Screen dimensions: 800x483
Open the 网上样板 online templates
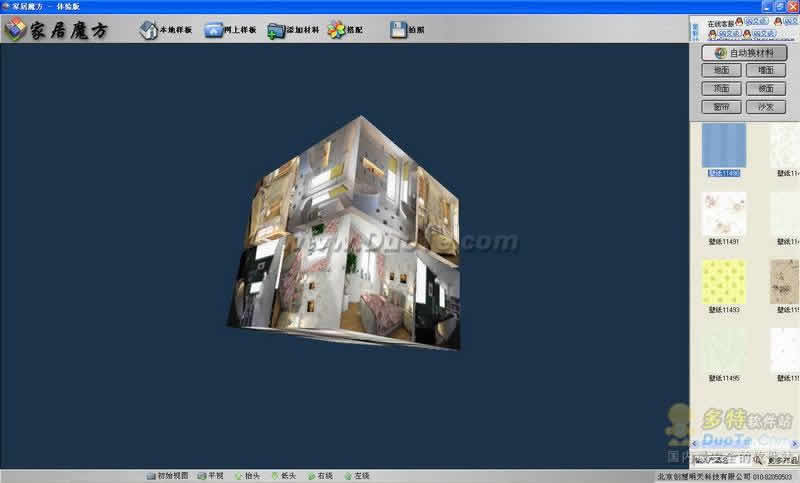(x=231, y=30)
